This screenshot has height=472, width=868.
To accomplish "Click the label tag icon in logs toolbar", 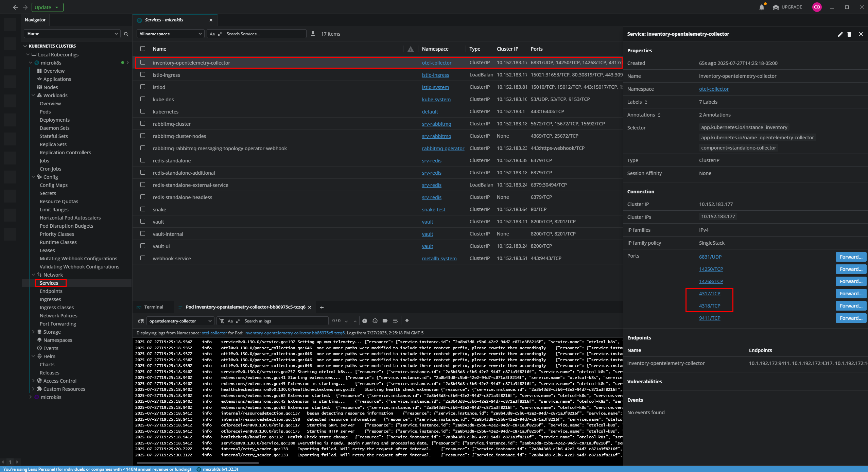I will 385,321.
